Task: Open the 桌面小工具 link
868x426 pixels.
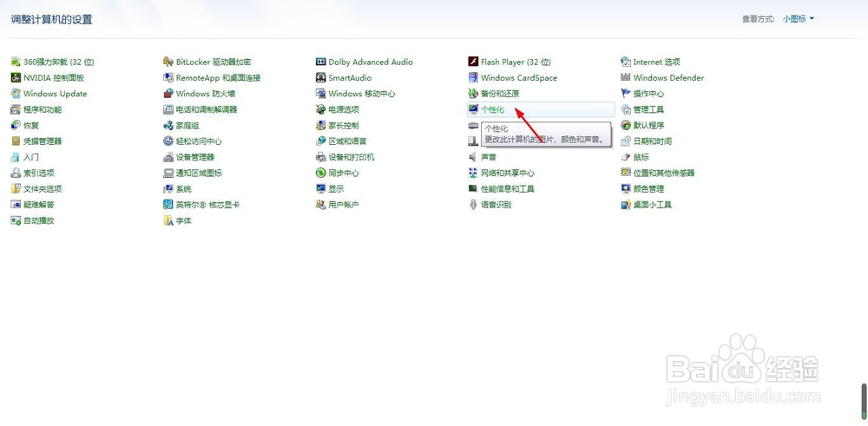Action: [653, 205]
